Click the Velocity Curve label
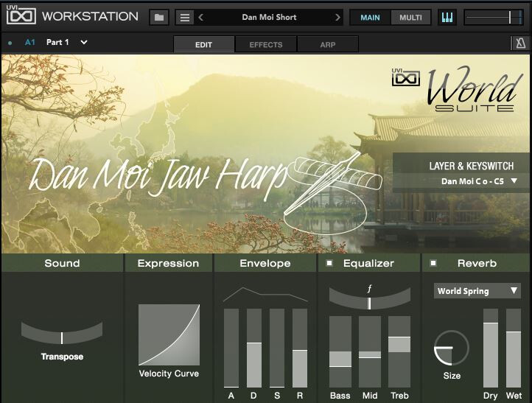This screenshot has height=403, width=532. point(169,374)
